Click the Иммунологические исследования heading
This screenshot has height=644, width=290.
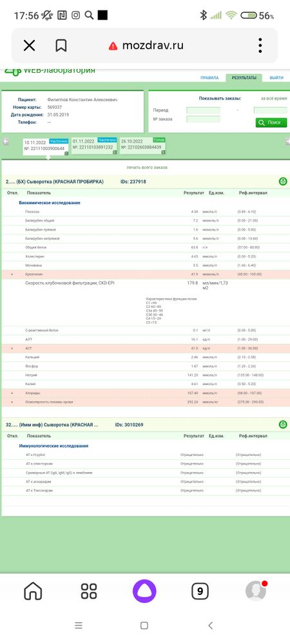click(53, 446)
